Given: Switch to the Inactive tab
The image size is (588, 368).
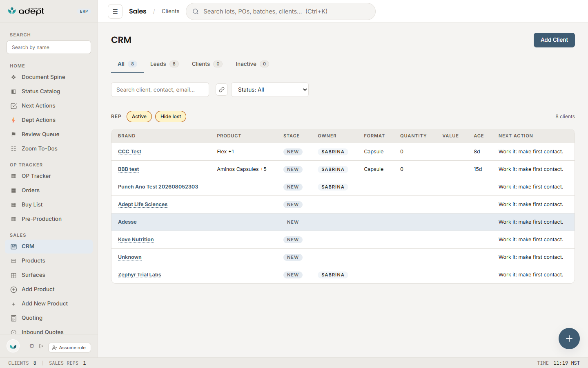Looking at the screenshot, I should click(x=252, y=64).
